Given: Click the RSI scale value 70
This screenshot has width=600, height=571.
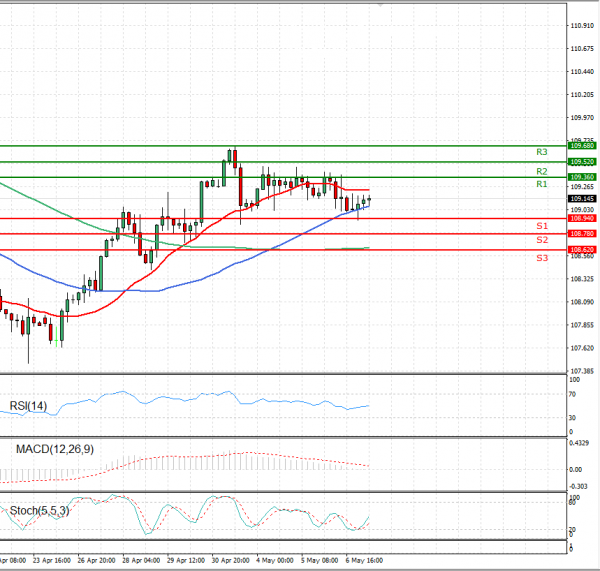Looking at the screenshot, I should 572,394.
